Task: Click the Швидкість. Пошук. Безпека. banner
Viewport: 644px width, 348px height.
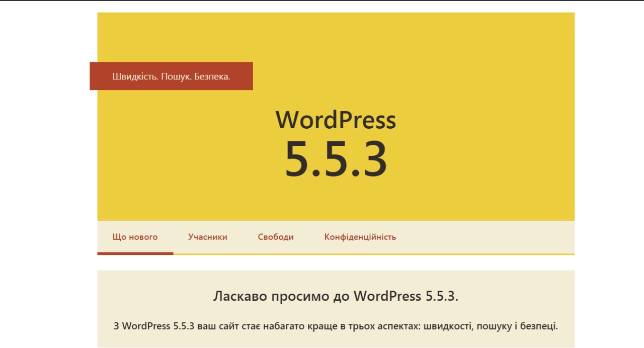Action: [x=172, y=76]
